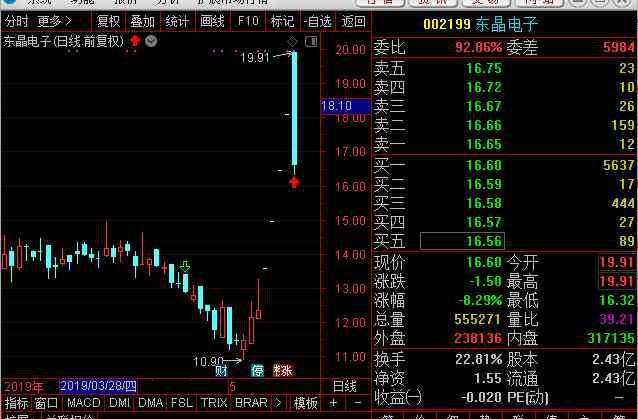Click 叠加 to overlay another stock
Image resolution: width=638 pixels, height=419 pixels.
tap(143, 21)
